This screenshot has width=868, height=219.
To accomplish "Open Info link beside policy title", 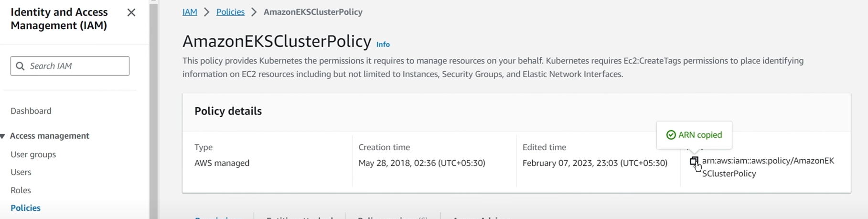I will (x=383, y=44).
